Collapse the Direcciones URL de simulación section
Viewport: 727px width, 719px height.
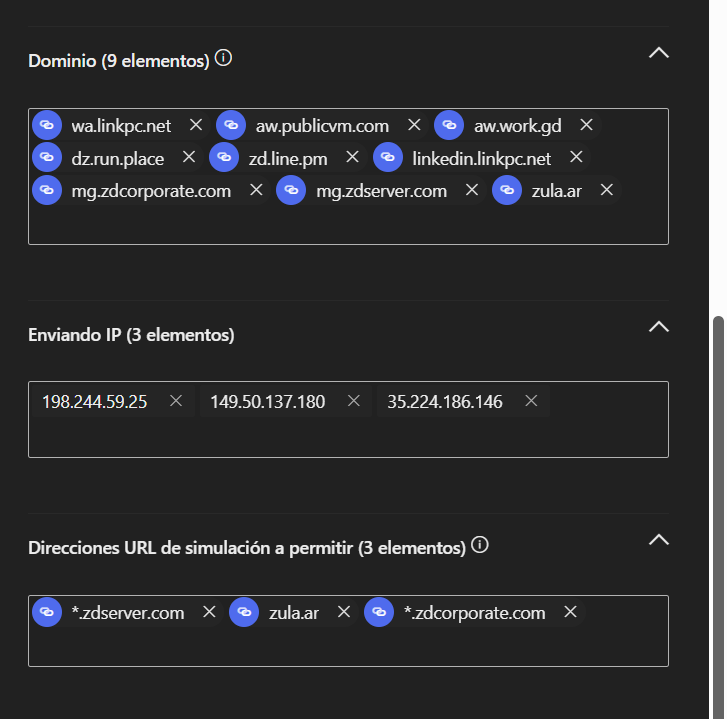tap(658, 540)
